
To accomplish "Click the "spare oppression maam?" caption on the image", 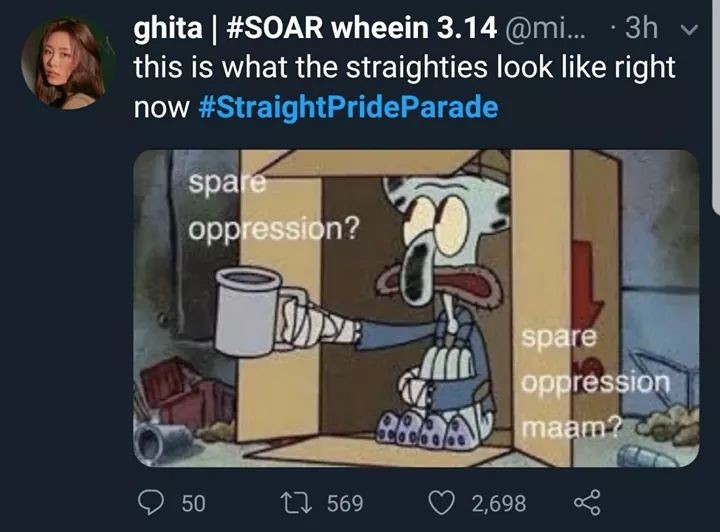I will 596,382.
